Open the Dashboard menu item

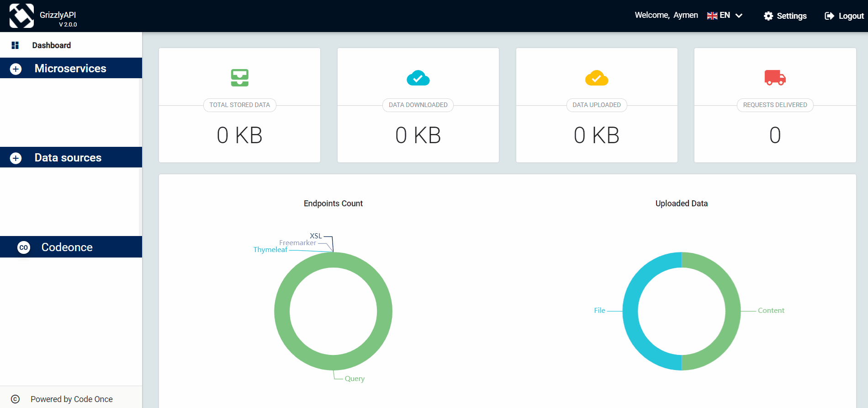point(71,45)
